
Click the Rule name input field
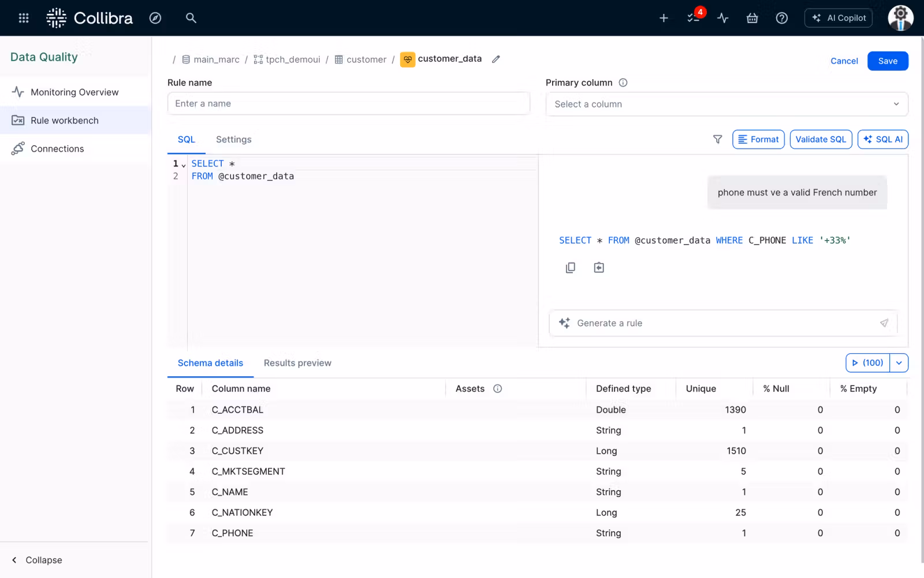(x=348, y=103)
